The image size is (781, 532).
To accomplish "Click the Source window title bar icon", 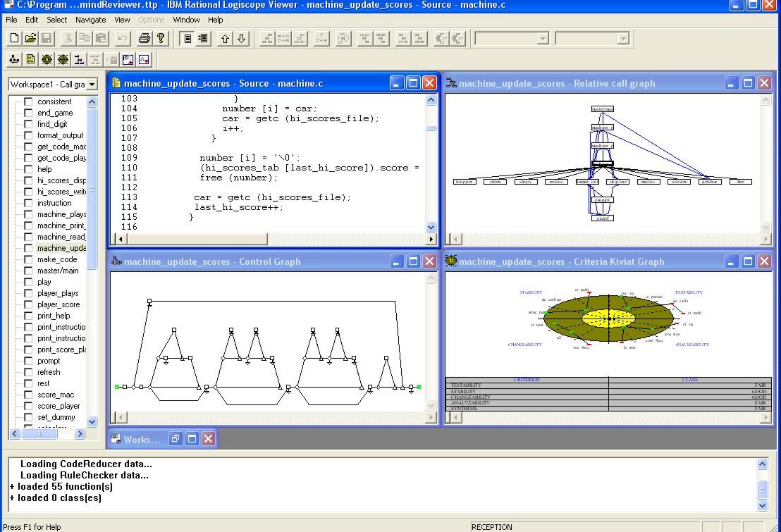I will click(116, 82).
